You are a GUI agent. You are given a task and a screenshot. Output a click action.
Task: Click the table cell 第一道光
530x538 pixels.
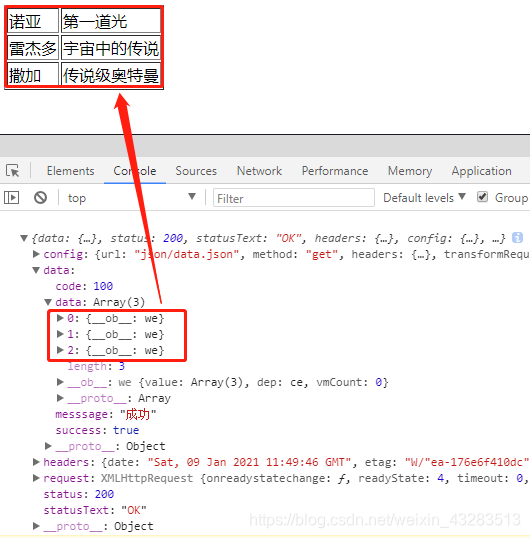coord(111,21)
